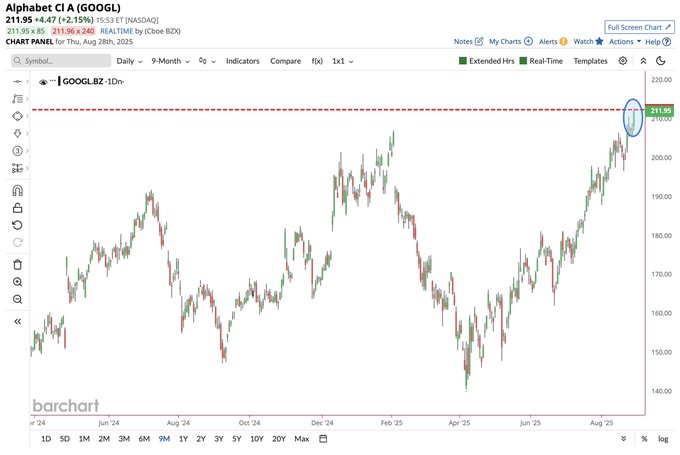This screenshot has width=680, height=455.
Task: Open the chart type candlestick dropdown
Action: [x=207, y=61]
